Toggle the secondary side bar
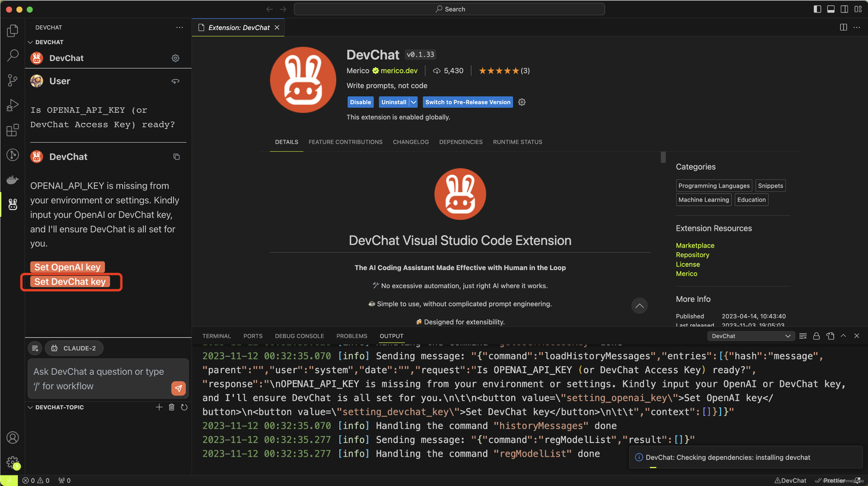The width and height of the screenshot is (868, 486). pyautogui.click(x=845, y=9)
